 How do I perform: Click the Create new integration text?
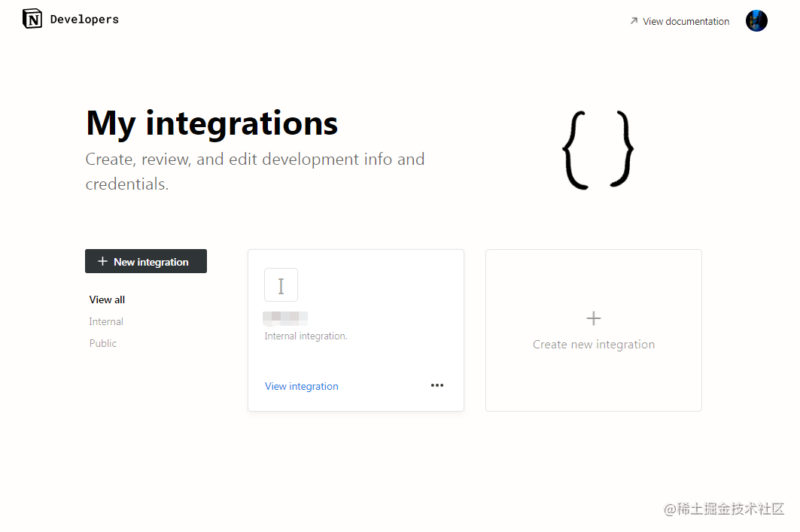[x=593, y=345]
